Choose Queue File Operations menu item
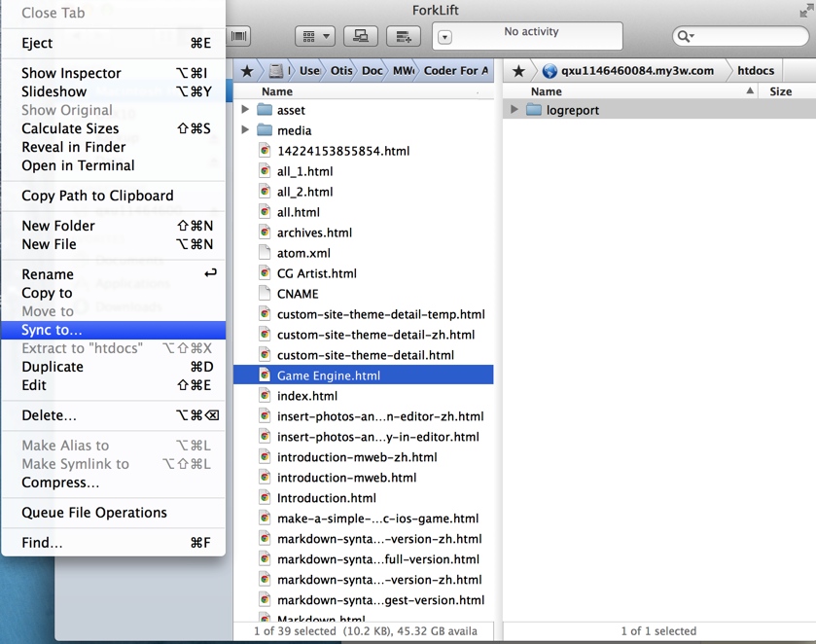 (114, 513)
